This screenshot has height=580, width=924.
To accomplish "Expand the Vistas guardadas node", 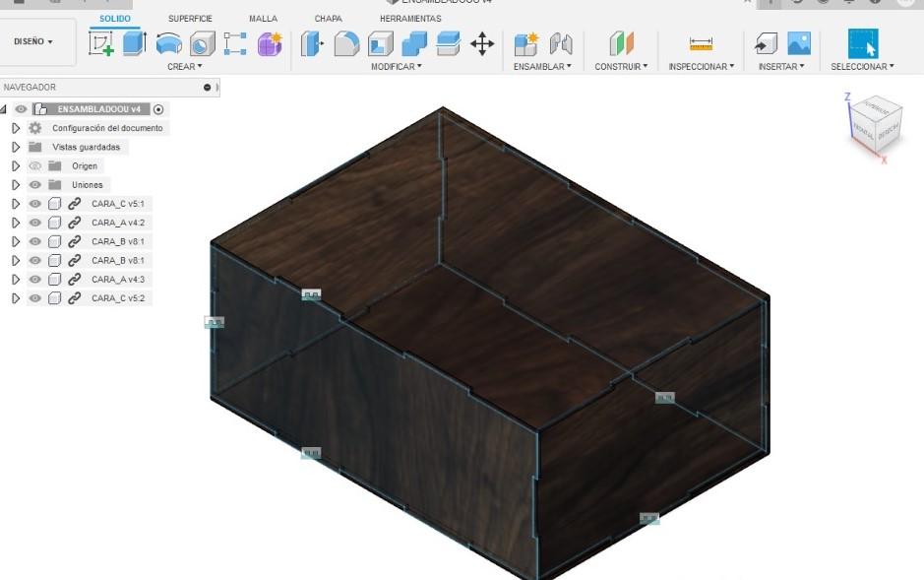I will click(x=16, y=147).
